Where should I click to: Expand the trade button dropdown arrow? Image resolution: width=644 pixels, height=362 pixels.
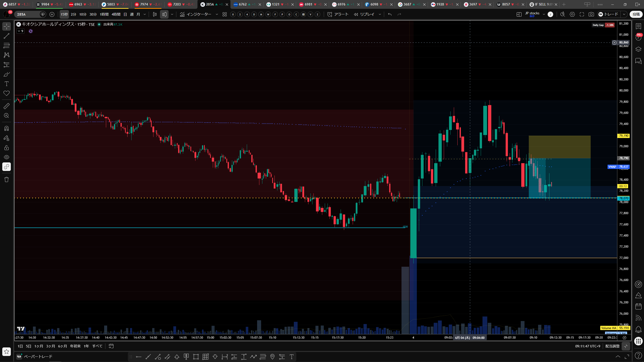pyautogui.click(x=624, y=14)
